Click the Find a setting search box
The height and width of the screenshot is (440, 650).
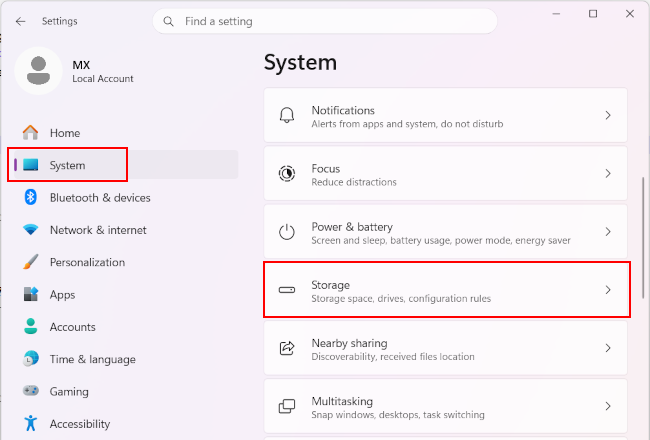coord(325,21)
